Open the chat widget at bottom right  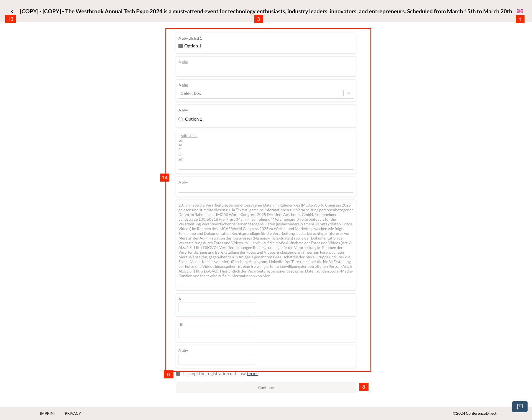pos(520,407)
